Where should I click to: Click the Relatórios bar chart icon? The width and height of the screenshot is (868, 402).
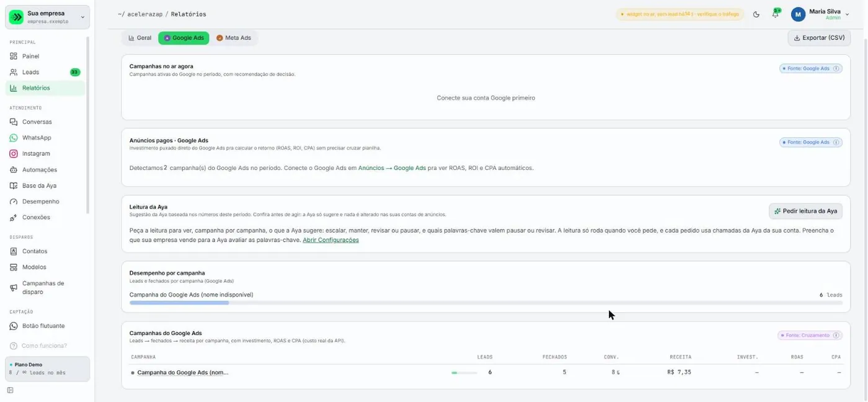coord(14,88)
